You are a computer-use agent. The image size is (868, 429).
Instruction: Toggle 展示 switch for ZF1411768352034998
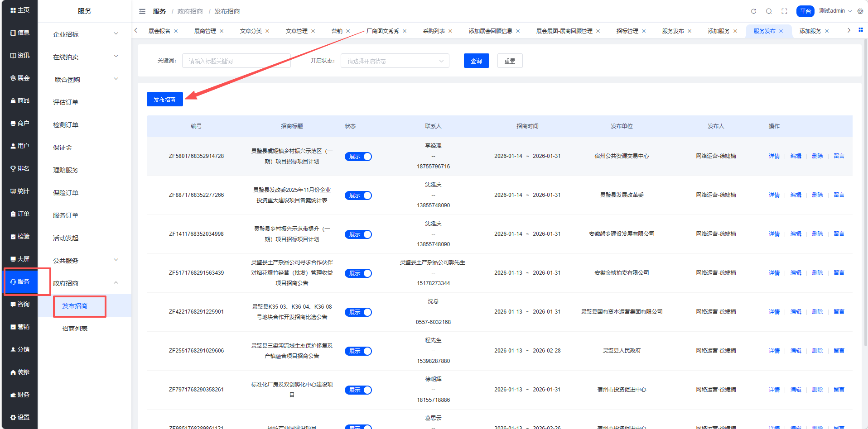coord(358,234)
